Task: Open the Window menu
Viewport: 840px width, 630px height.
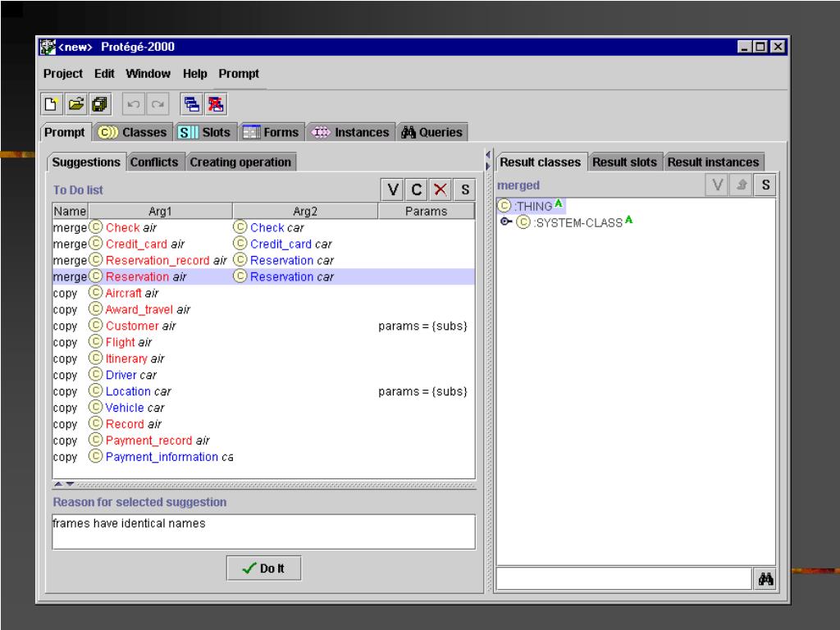Action: coord(148,73)
